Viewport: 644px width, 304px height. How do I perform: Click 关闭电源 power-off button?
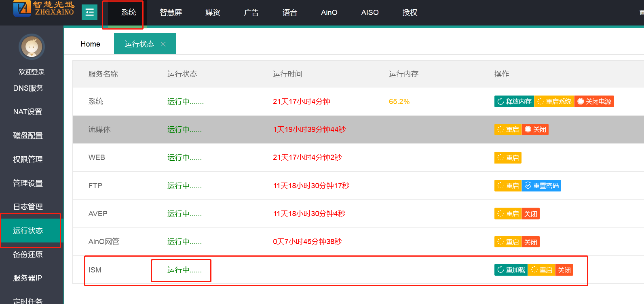pyautogui.click(x=594, y=101)
